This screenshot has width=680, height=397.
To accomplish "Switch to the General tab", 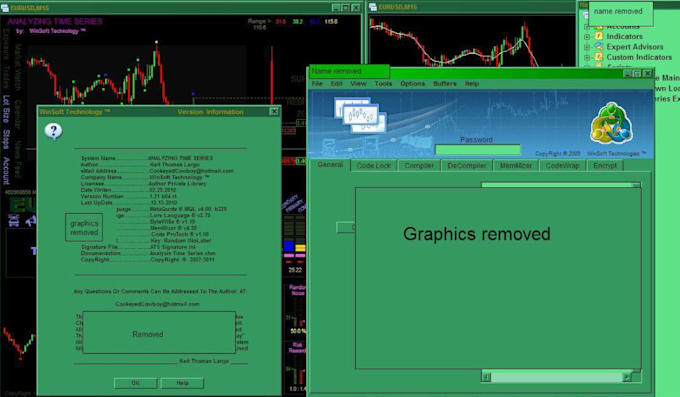I will point(330,164).
